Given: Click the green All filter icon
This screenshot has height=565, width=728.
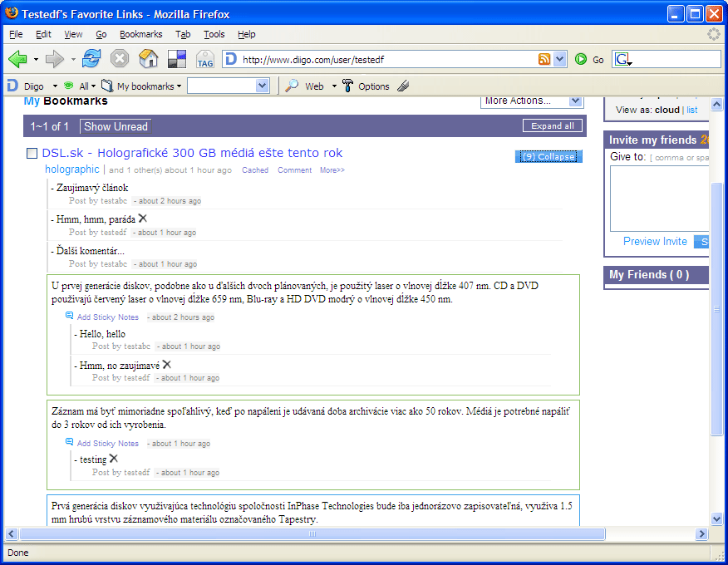Looking at the screenshot, I should (69, 86).
